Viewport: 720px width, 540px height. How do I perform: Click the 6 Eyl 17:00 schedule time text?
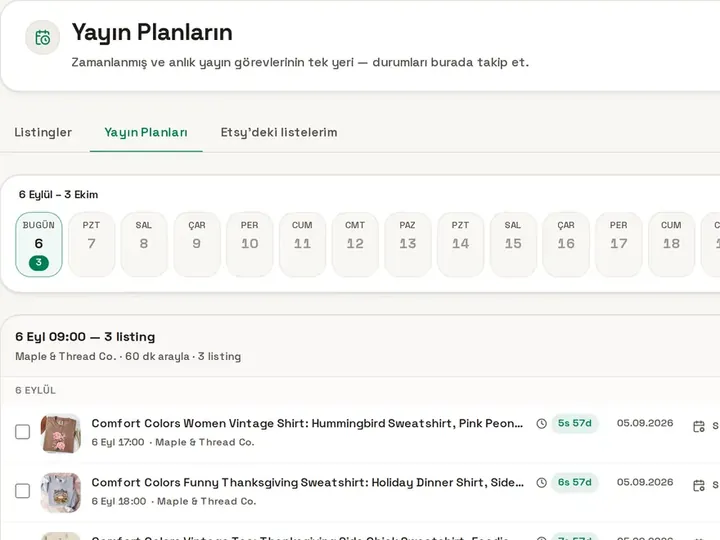[118, 442]
